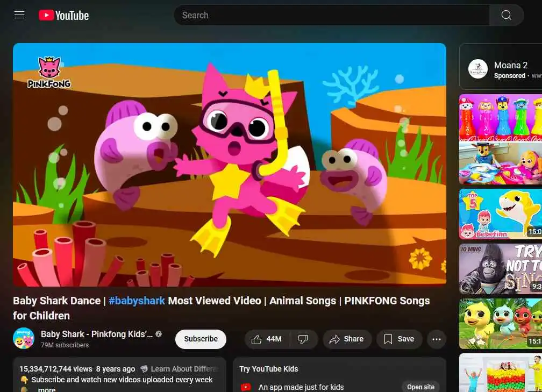Click the 79M subscribers text
This screenshot has width=542, height=392.
[65, 345]
